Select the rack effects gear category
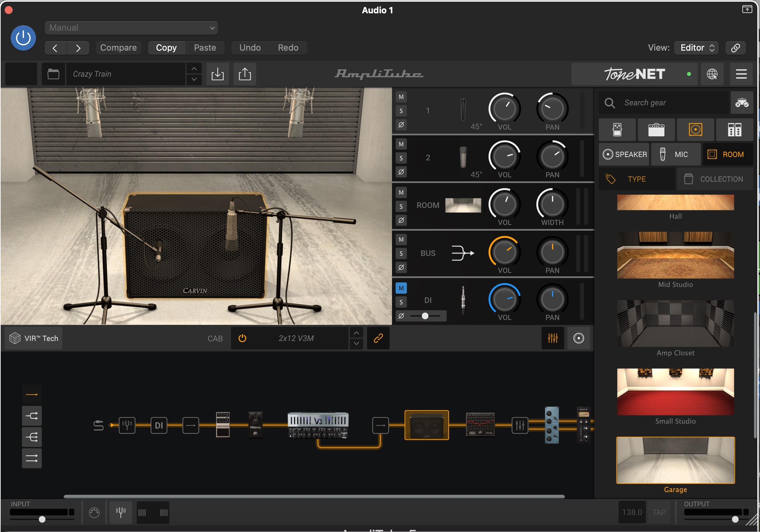 tap(734, 130)
